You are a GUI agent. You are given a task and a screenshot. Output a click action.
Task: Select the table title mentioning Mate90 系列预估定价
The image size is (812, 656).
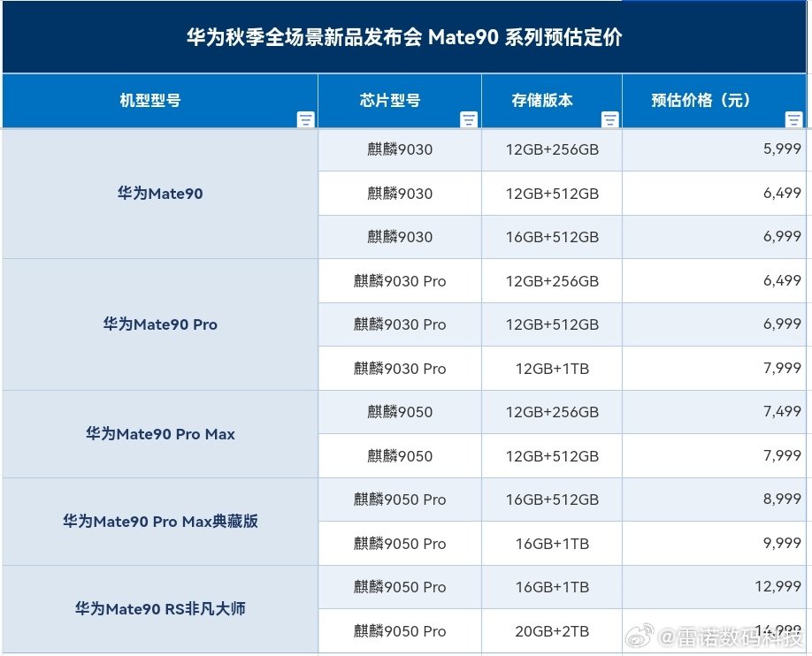coord(404,37)
